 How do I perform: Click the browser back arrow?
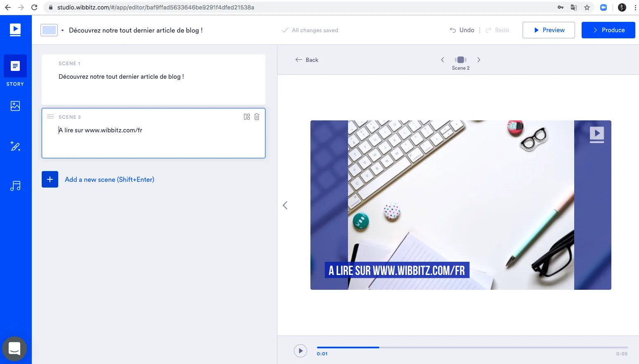[8, 7]
